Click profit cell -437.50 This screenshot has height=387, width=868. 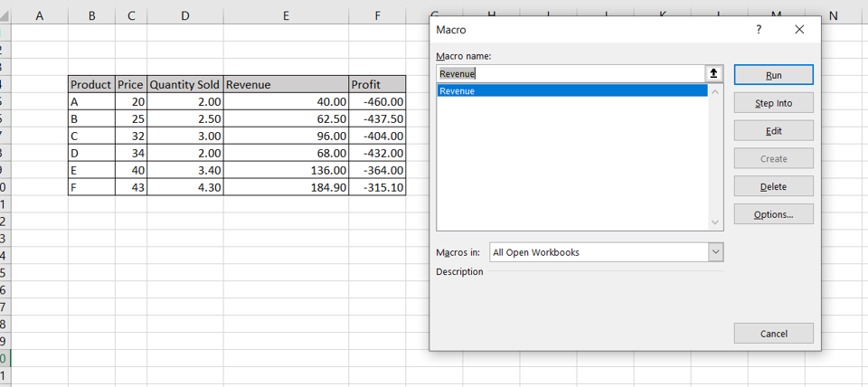377,119
